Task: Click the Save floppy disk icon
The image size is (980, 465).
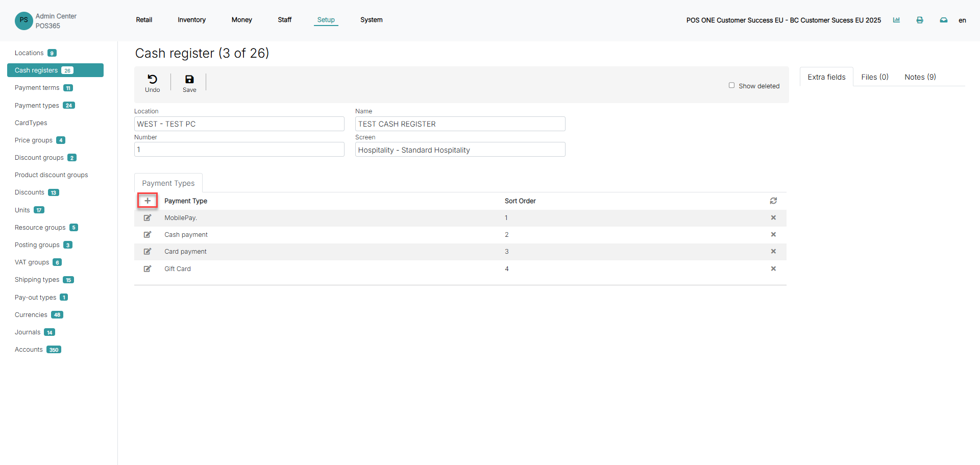Action: pyautogui.click(x=189, y=79)
